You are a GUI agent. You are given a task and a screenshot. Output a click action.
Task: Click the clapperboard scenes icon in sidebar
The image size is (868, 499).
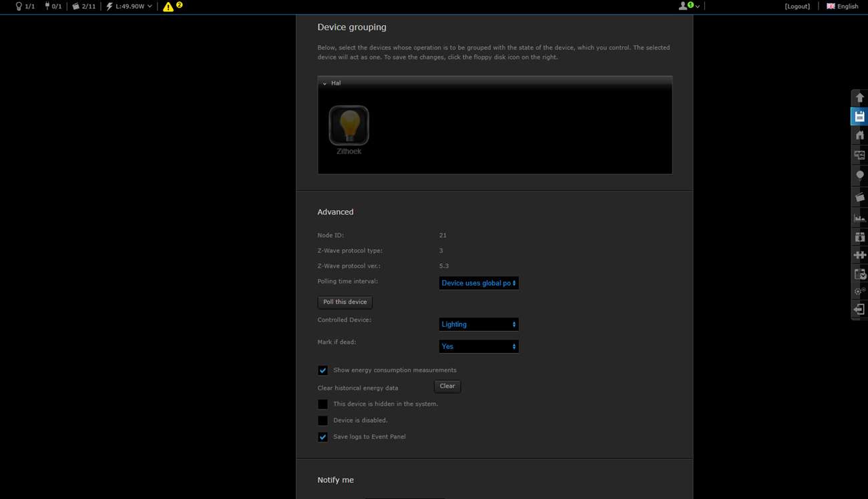tap(859, 197)
